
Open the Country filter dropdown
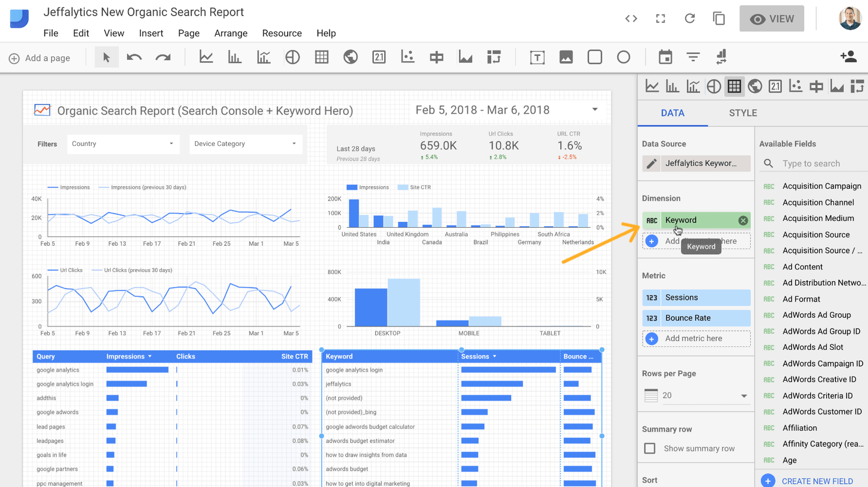pyautogui.click(x=123, y=144)
